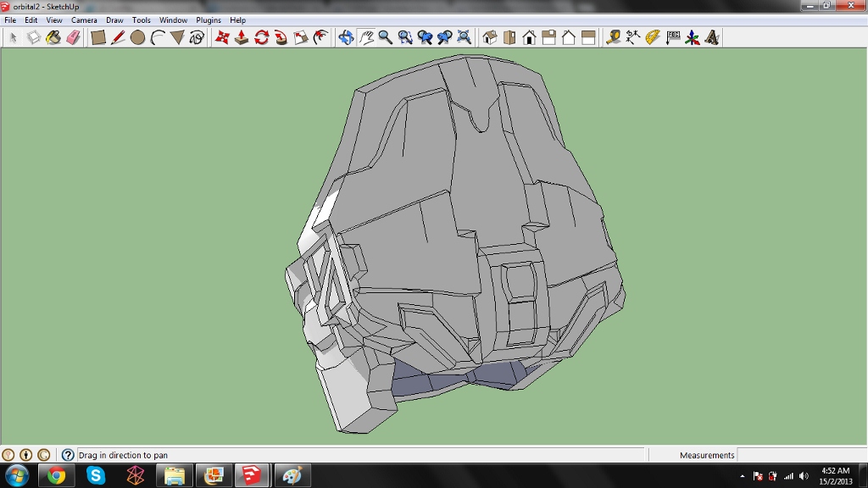Screen dimensions: 868x488
Task: Open the Camera menu
Action: click(84, 20)
